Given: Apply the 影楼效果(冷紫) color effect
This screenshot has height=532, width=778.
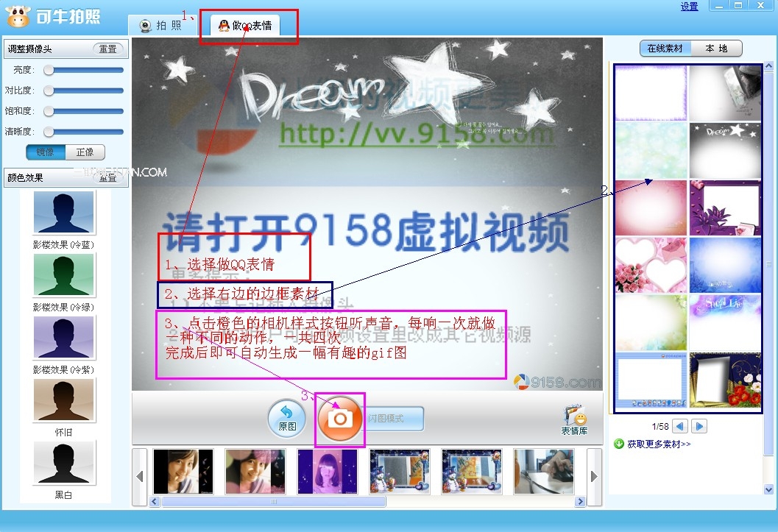Looking at the screenshot, I should [x=63, y=338].
